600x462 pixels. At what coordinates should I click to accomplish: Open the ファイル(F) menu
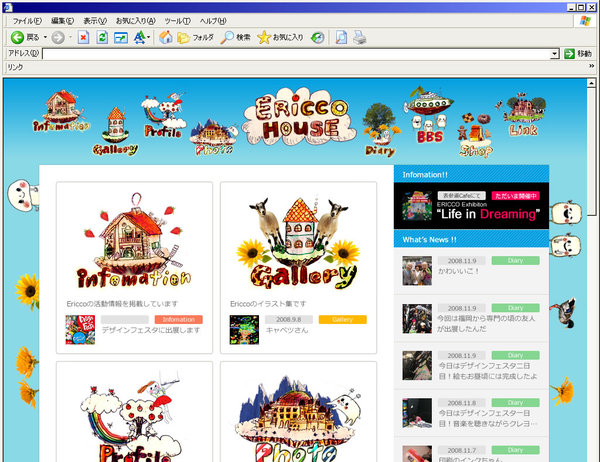[27, 20]
